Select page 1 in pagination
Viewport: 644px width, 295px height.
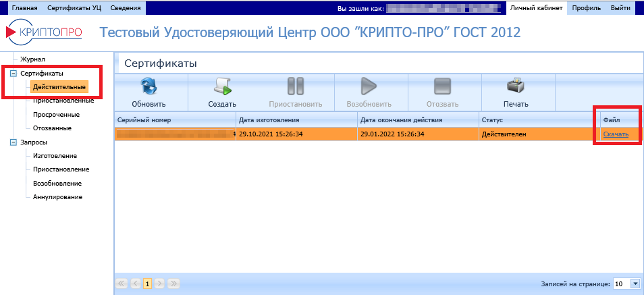pos(147,283)
